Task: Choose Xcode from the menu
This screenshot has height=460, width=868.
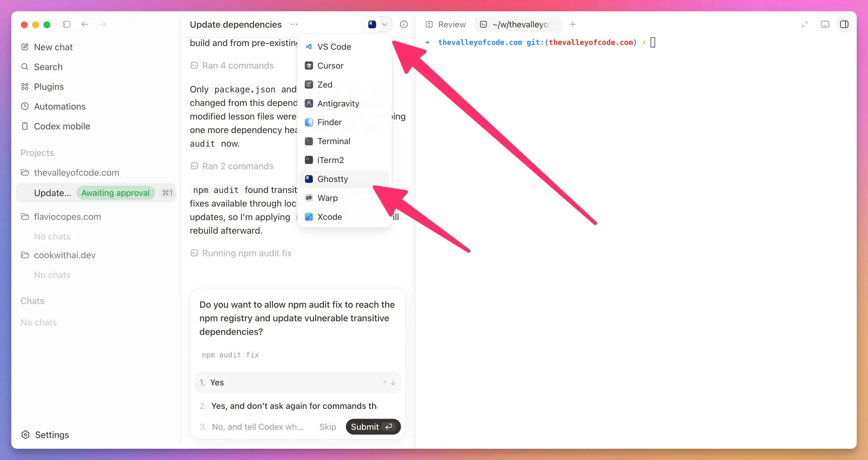Action: tap(345, 217)
